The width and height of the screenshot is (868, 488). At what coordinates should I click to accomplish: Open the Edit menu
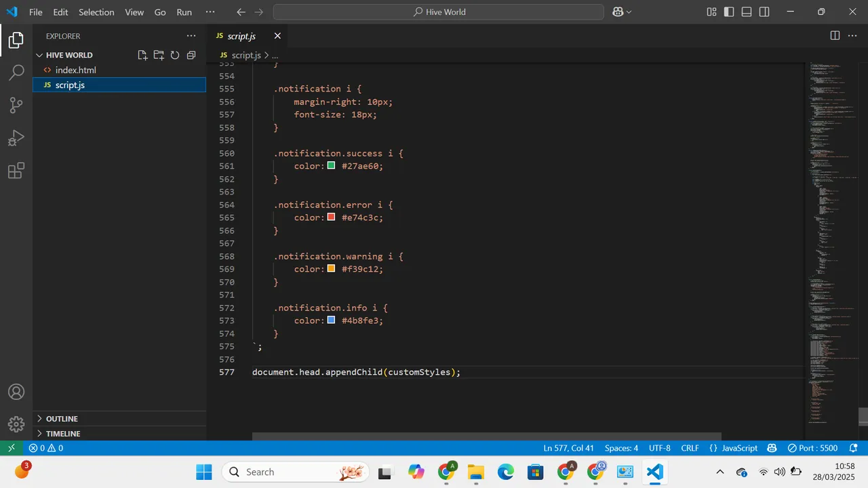[60, 12]
